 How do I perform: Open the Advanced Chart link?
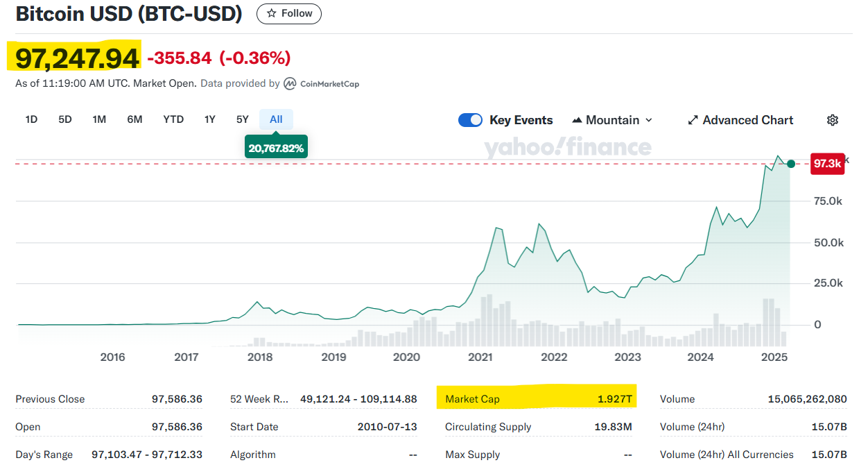tap(740, 120)
